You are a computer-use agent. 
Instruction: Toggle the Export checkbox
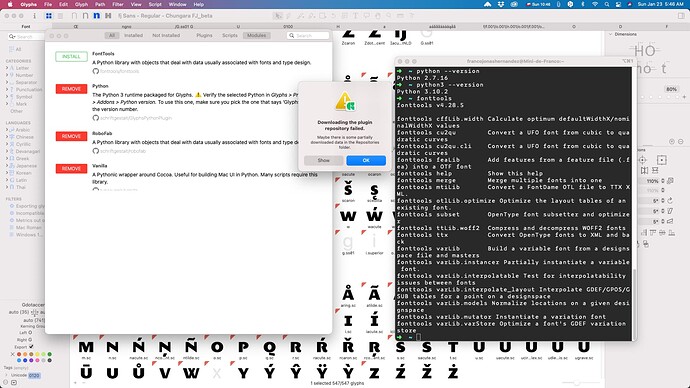pyautogui.click(x=31, y=347)
